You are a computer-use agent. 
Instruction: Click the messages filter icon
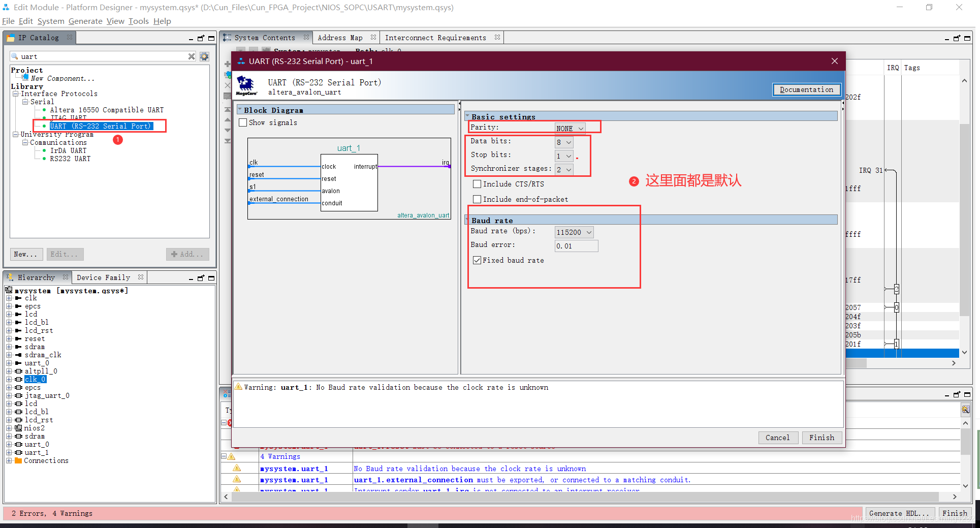point(965,409)
